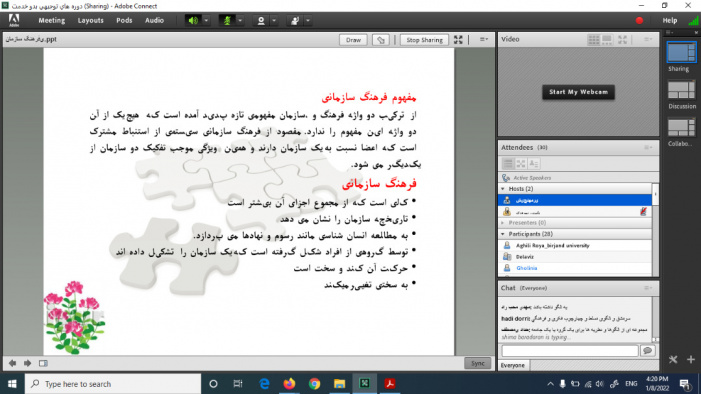Click Start My Webcam

[579, 92]
